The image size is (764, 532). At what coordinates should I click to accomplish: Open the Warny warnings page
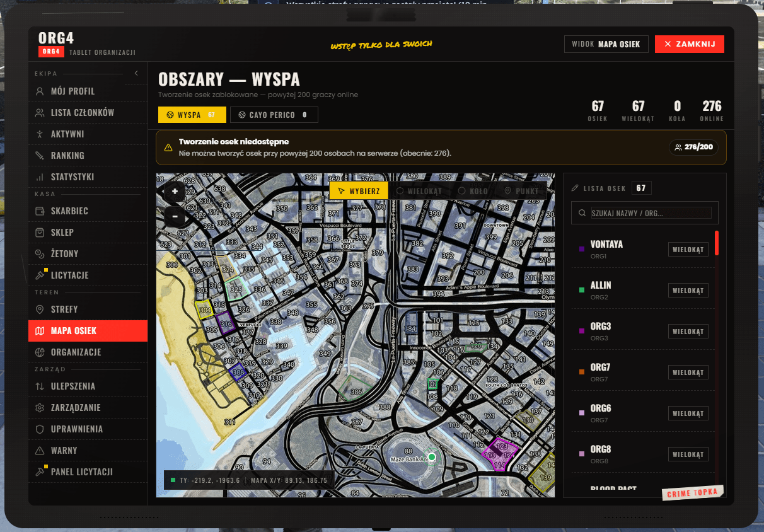tap(88, 451)
